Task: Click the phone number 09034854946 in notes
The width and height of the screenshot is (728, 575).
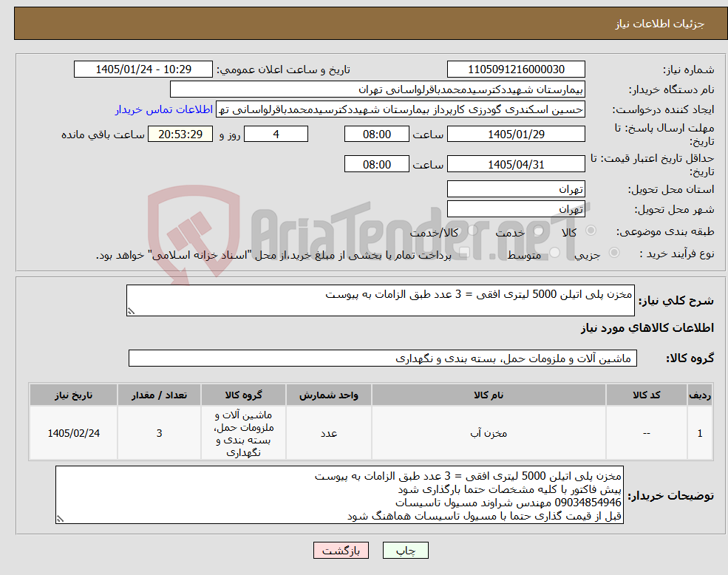Action: 588,503
